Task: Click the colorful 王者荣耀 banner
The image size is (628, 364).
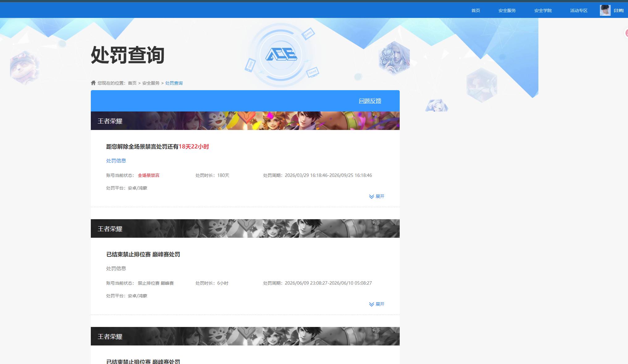Action: [x=245, y=121]
